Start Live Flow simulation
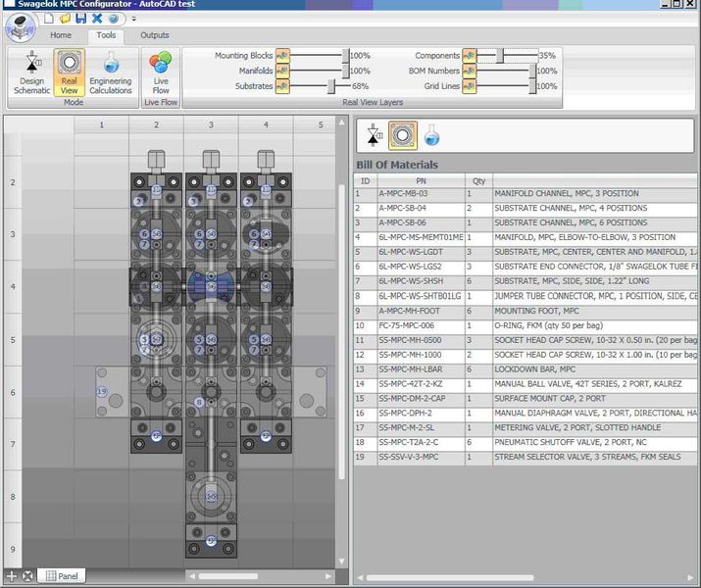The width and height of the screenshot is (701, 588). pos(161,73)
